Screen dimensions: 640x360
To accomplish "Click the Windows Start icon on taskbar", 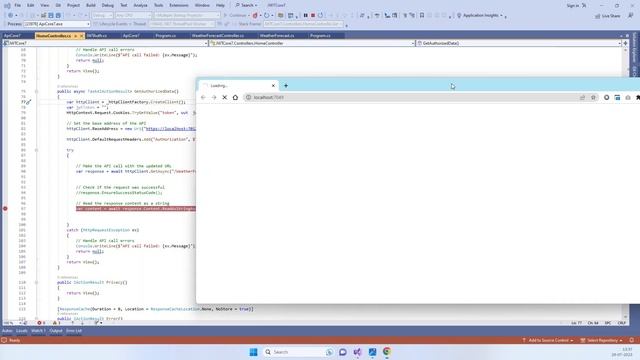I will [253, 352].
